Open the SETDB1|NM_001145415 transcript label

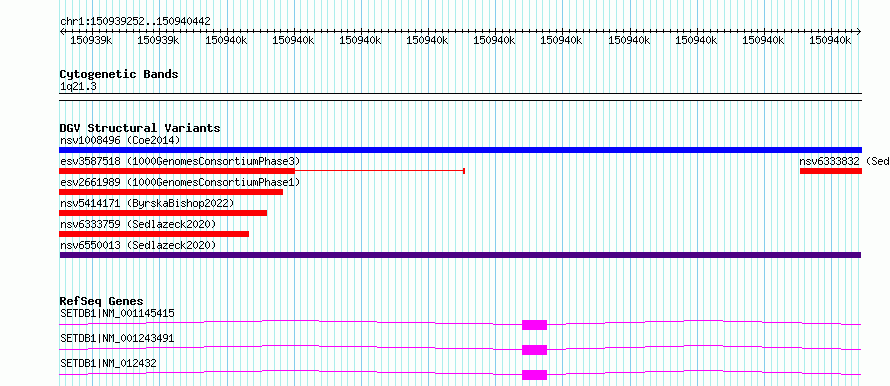click(117, 313)
